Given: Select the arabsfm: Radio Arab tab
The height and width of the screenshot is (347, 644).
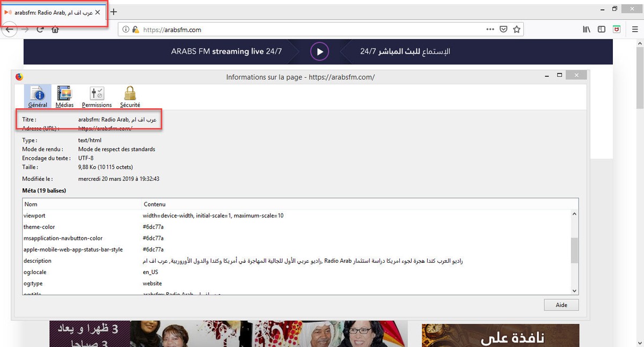Looking at the screenshot, I should coord(53,12).
